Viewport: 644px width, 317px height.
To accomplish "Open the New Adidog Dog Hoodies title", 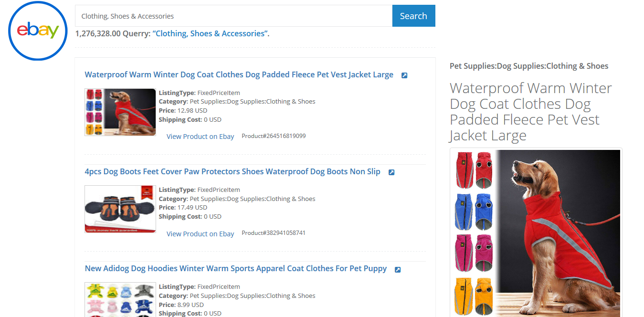I will (236, 268).
